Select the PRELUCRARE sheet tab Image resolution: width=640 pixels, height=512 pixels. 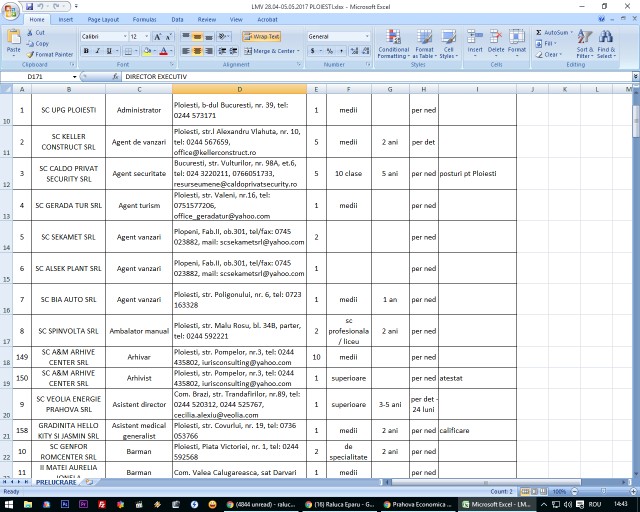click(x=56, y=482)
